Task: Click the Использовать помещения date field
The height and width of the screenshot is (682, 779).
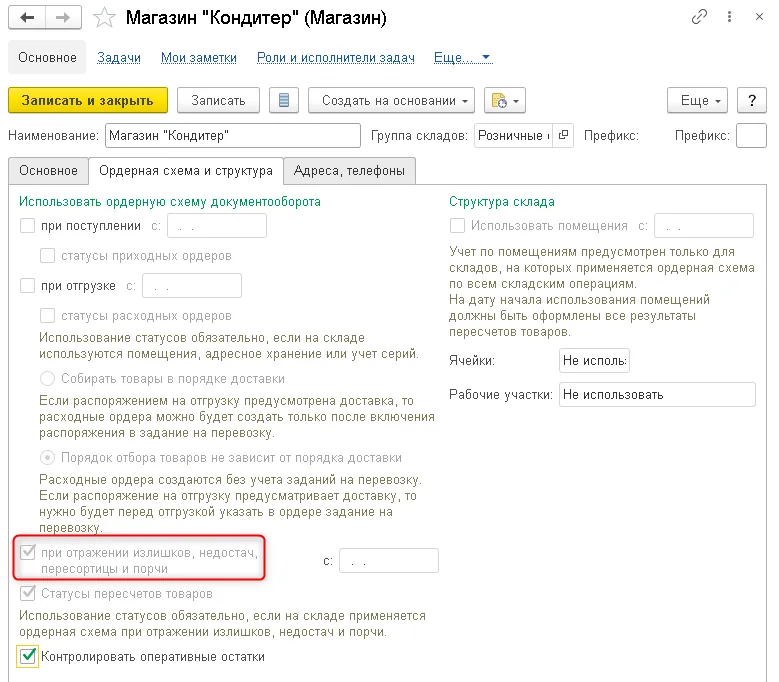Action: pos(704,226)
